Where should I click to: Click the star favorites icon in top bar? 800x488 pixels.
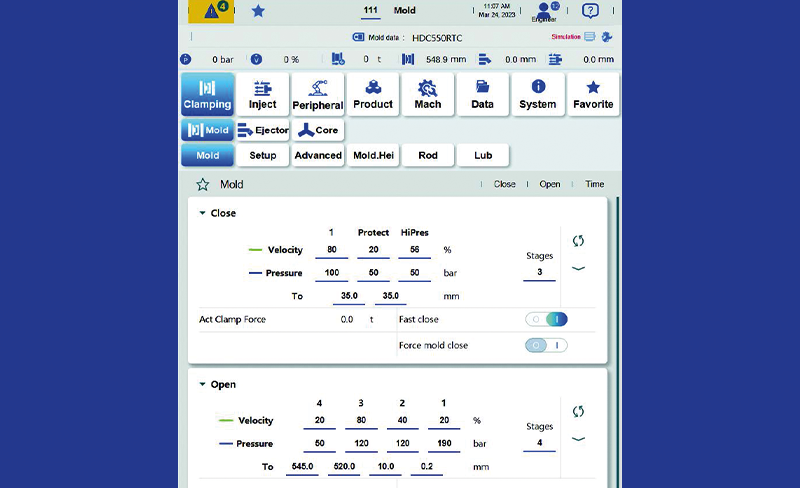point(258,11)
